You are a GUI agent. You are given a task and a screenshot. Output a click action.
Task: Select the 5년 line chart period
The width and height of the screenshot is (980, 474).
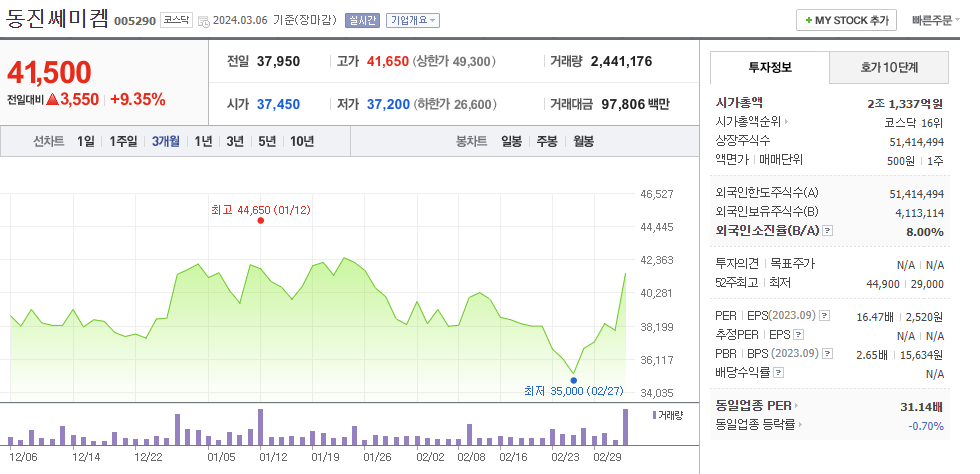[x=267, y=141]
